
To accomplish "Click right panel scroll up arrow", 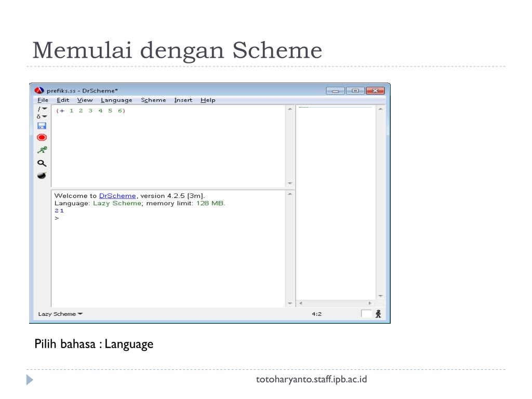I will click(380, 109).
